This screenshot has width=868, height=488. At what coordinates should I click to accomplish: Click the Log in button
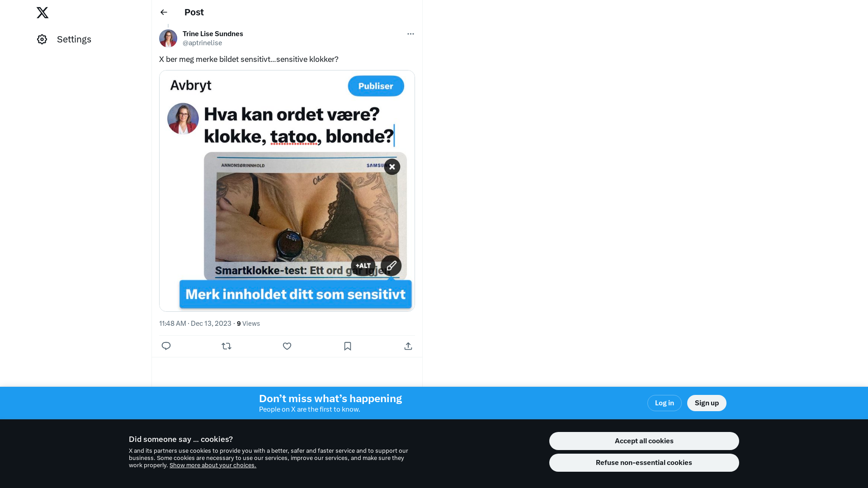pos(665,403)
